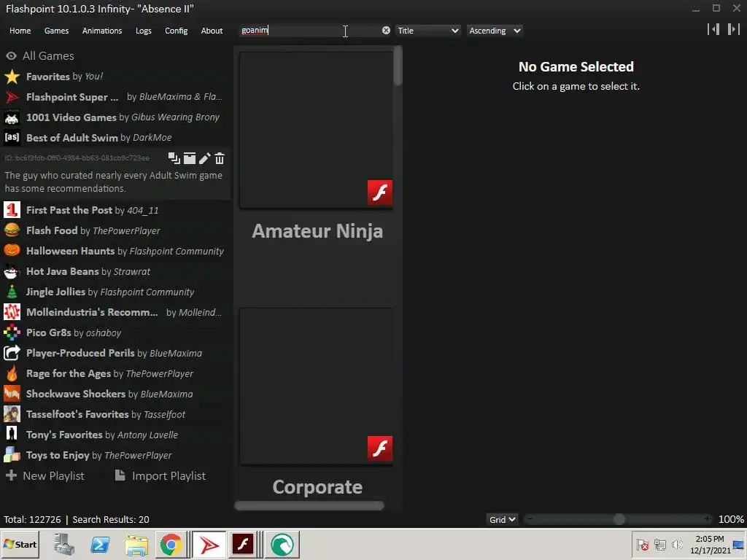The image size is (747, 560).
Task: Edit the Adult Swim playlist with pencil icon
Action: point(204,158)
